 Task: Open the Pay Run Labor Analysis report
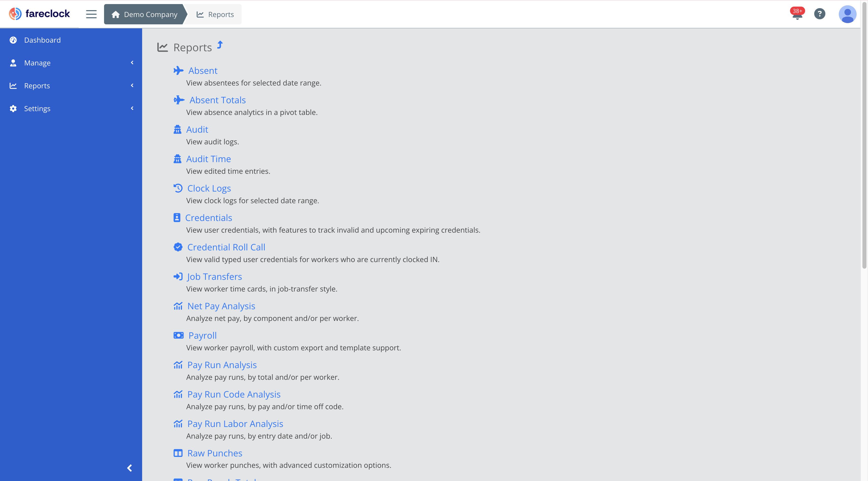click(235, 423)
